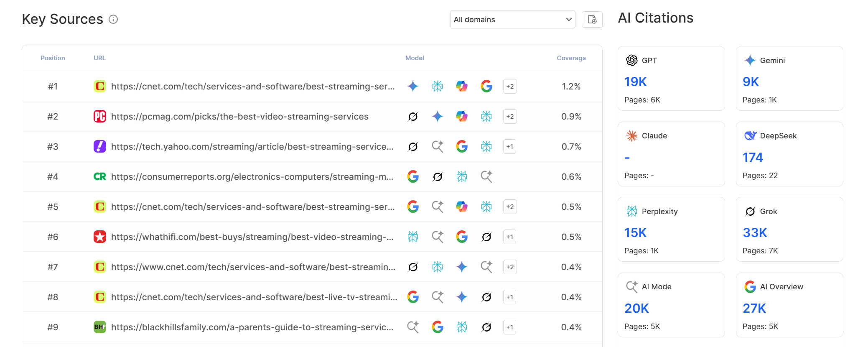868x347 pixels.
Task: Click Gemini icon in row #1
Action: pos(413,86)
